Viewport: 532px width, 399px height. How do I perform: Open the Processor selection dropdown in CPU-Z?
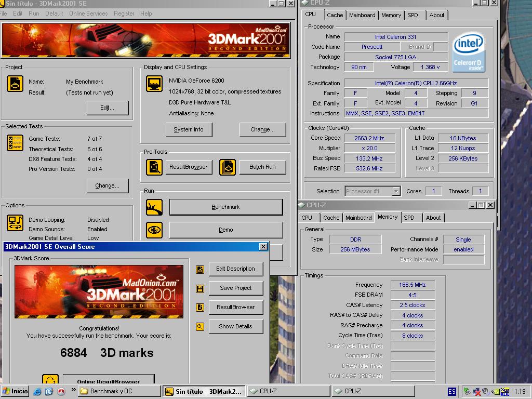[x=396, y=191]
